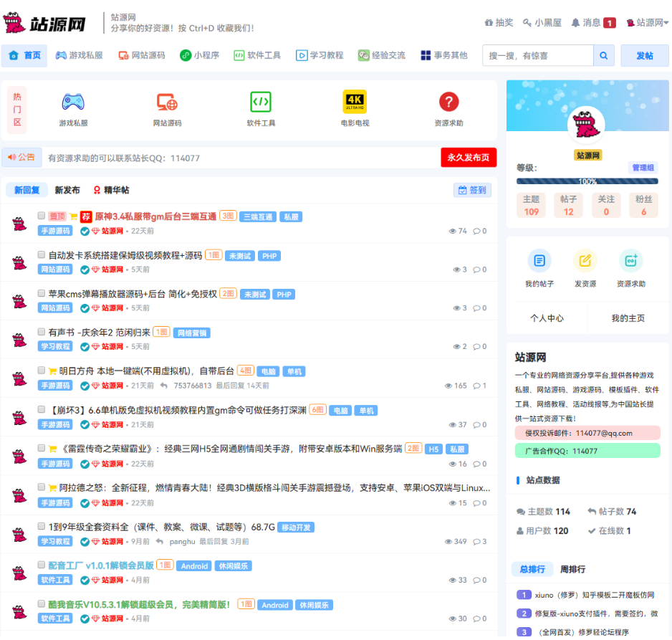
Task: Open 小程序 navigation item
Action: (x=199, y=55)
